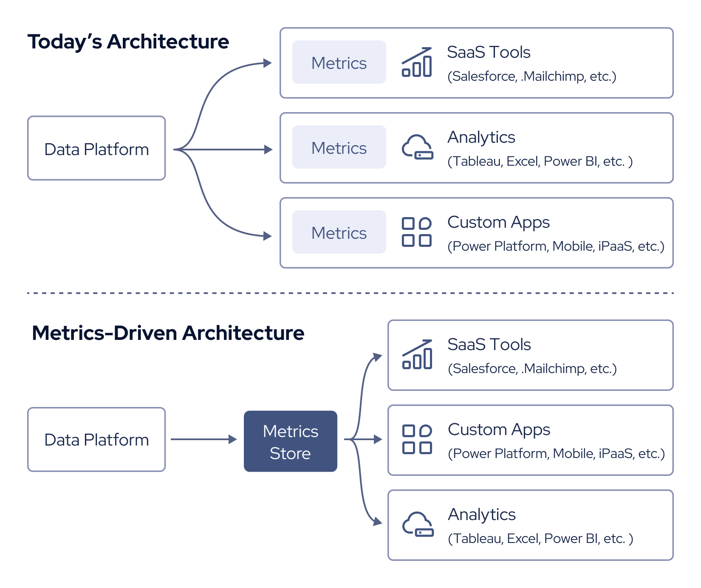Screen dimensions: 701x588
Task: Expand the Data Platform box in Today's Architecture
Action: (96, 148)
